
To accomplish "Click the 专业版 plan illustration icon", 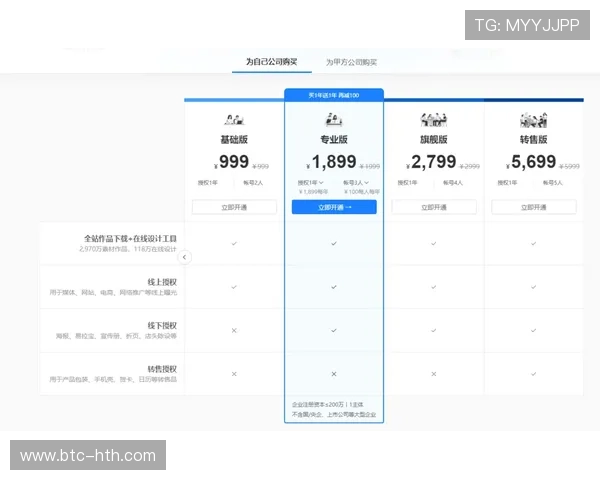I will pos(334,119).
